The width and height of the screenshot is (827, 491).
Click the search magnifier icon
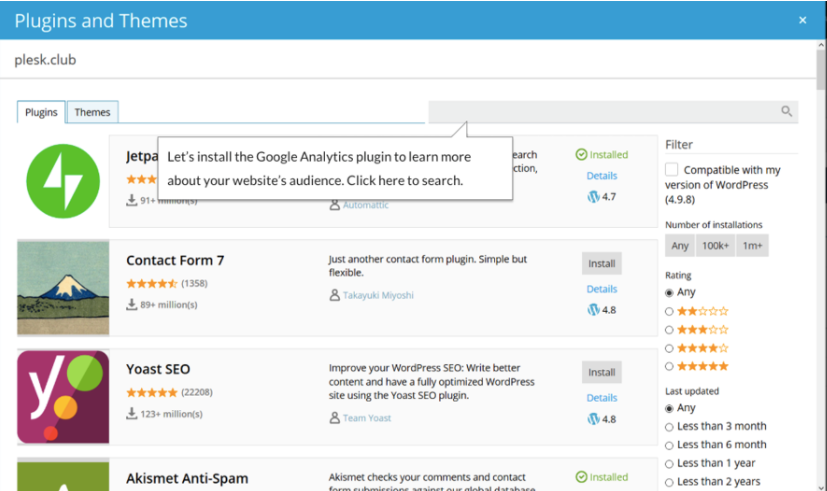786,111
